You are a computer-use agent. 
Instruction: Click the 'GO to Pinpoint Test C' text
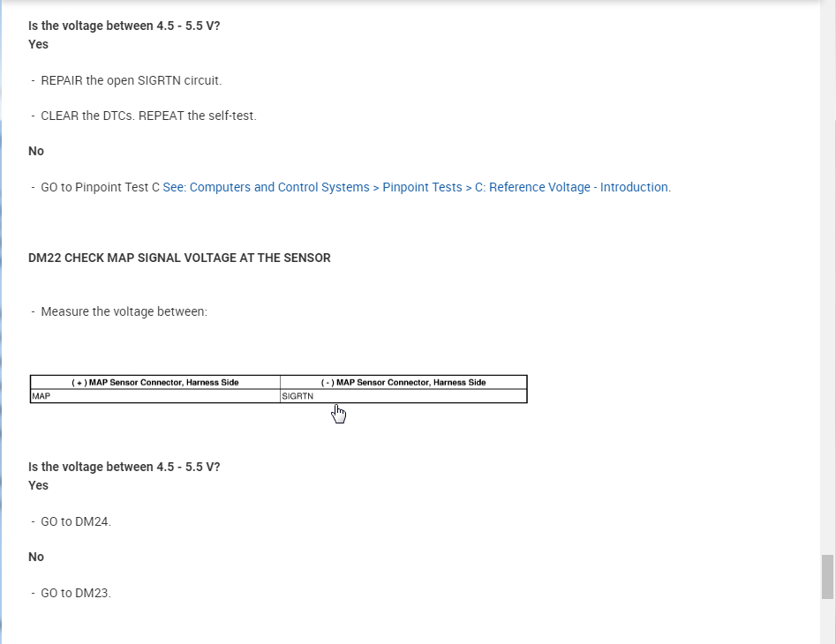pyautogui.click(x=100, y=187)
